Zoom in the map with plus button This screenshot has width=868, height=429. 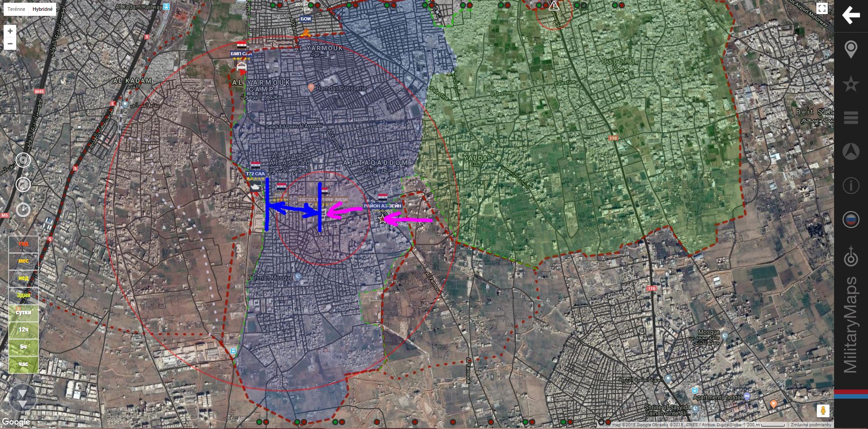10,31
